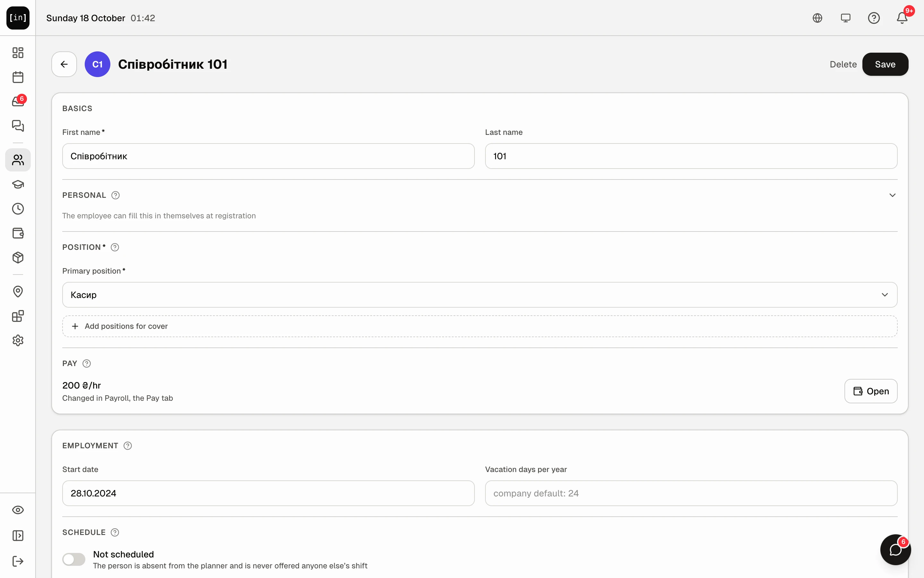
Task: Toggle the Not scheduled switch
Action: click(x=74, y=559)
